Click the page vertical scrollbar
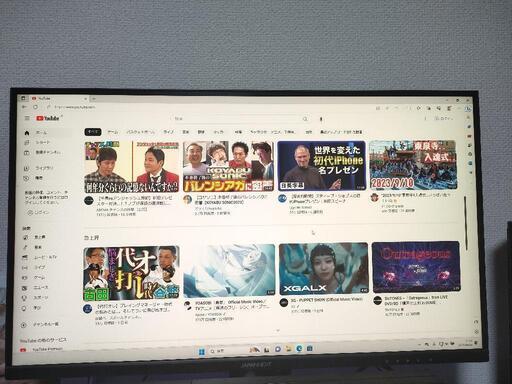 pyautogui.click(x=466, y=223)
